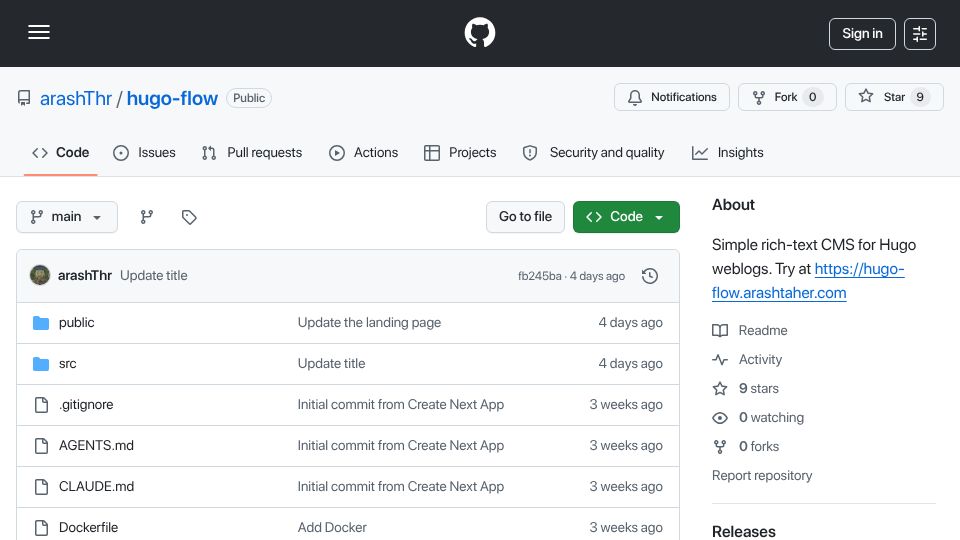Open the appearance settings icon button
The height and width of the screenshot is (540, 960).
click(920, 34)
